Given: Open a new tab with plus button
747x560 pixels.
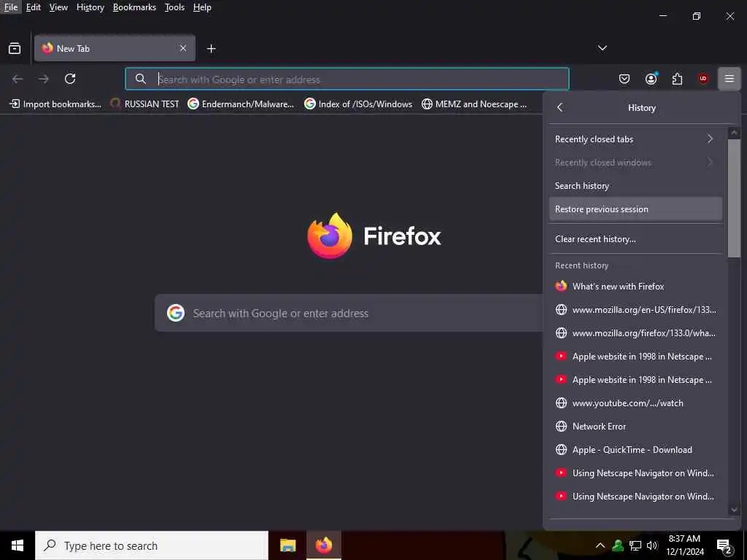Looking at the screenshot, I should point(211,49).
